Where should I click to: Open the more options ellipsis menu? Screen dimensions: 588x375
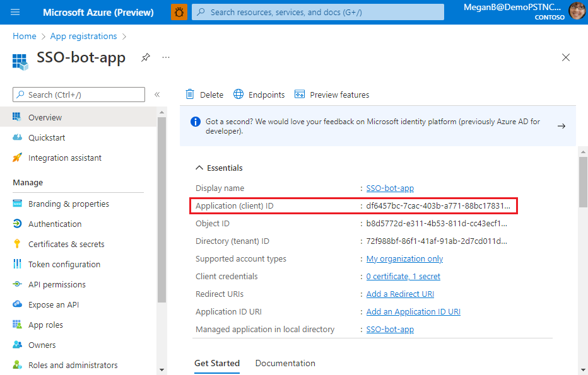pyautogui.click(x=165, y=57)
